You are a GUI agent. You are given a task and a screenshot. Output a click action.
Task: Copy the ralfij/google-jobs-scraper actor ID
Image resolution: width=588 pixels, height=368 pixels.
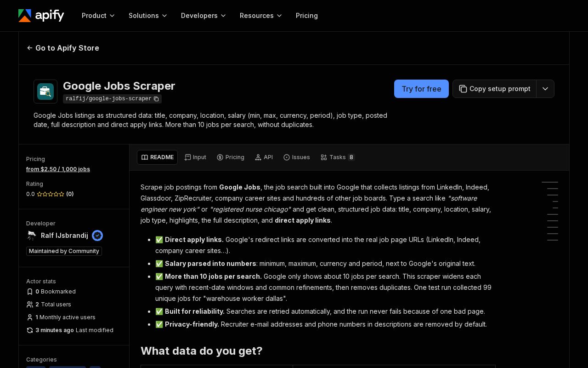(156, 99)
